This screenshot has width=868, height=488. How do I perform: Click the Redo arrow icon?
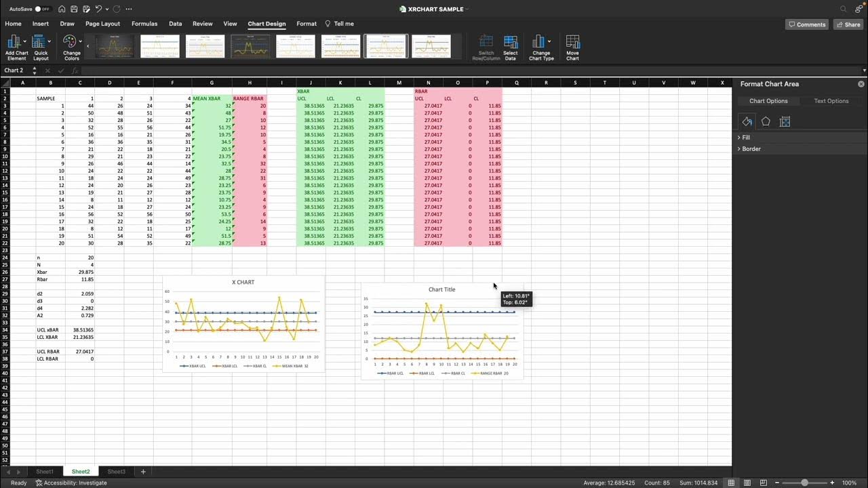pos(115,9)
